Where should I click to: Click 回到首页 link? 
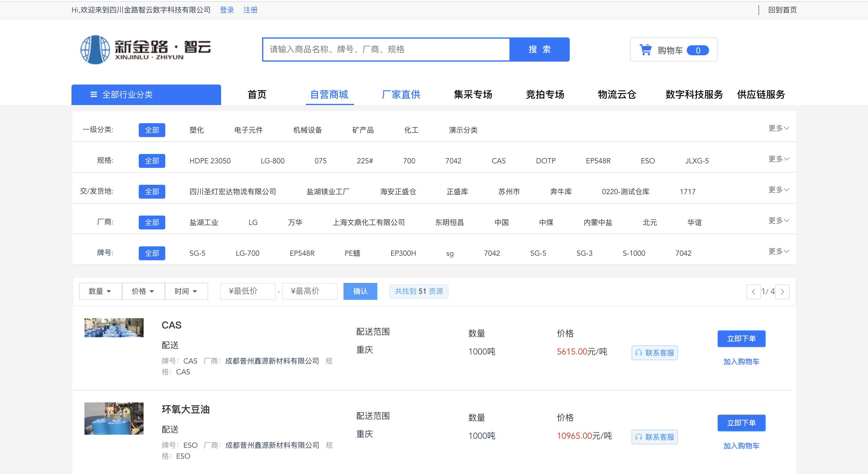click(x=782, y=10)
